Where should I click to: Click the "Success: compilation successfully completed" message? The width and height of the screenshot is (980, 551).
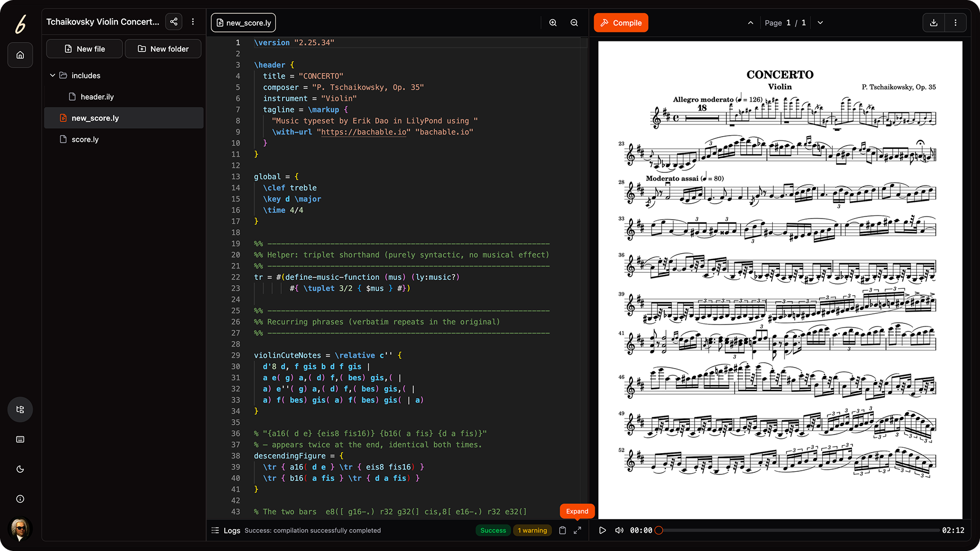(x=312, y=530)
